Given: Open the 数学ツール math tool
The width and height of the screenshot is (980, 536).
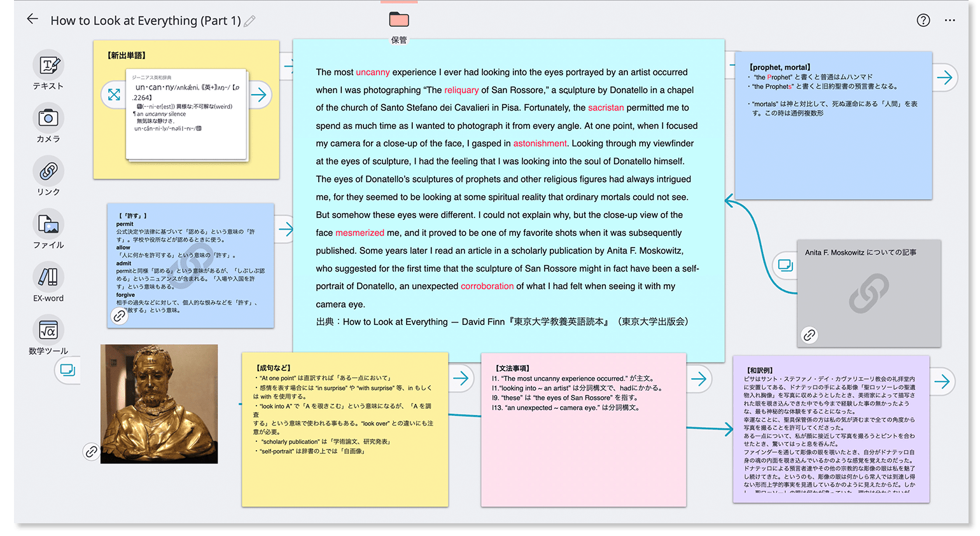Looking at the screenshot, I should 48,335.
